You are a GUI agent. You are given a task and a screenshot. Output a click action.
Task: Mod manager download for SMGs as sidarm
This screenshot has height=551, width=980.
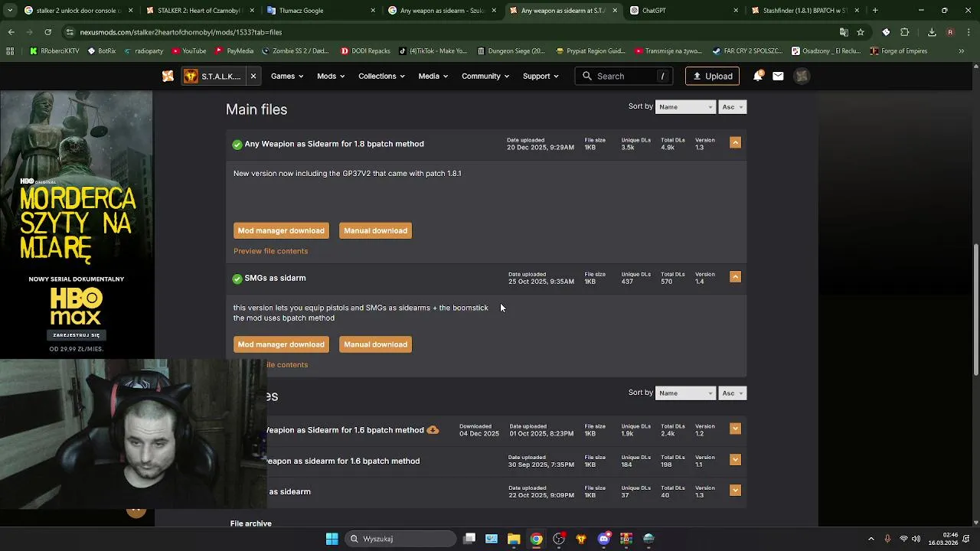[281, 344]
